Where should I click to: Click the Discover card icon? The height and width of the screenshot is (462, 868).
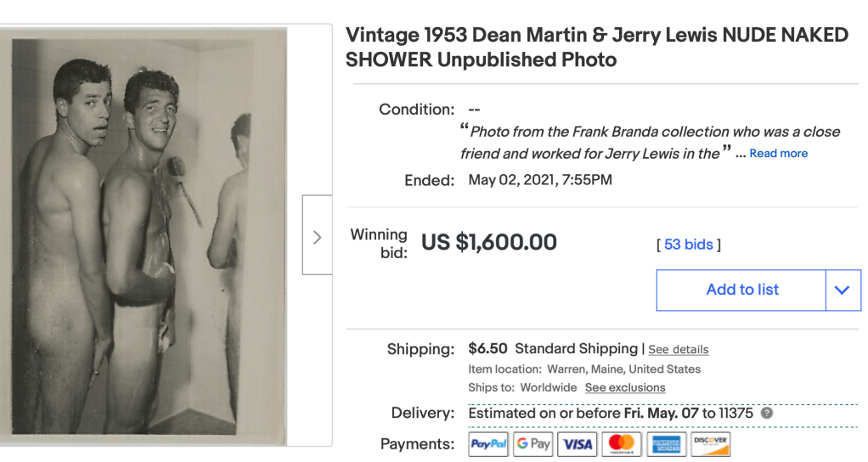(710, 444)
